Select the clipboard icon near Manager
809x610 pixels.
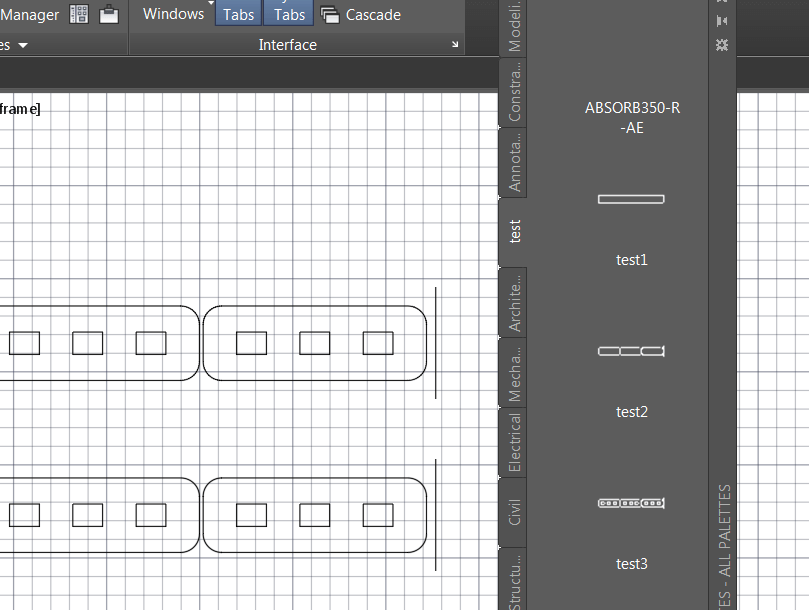(109, 14)
